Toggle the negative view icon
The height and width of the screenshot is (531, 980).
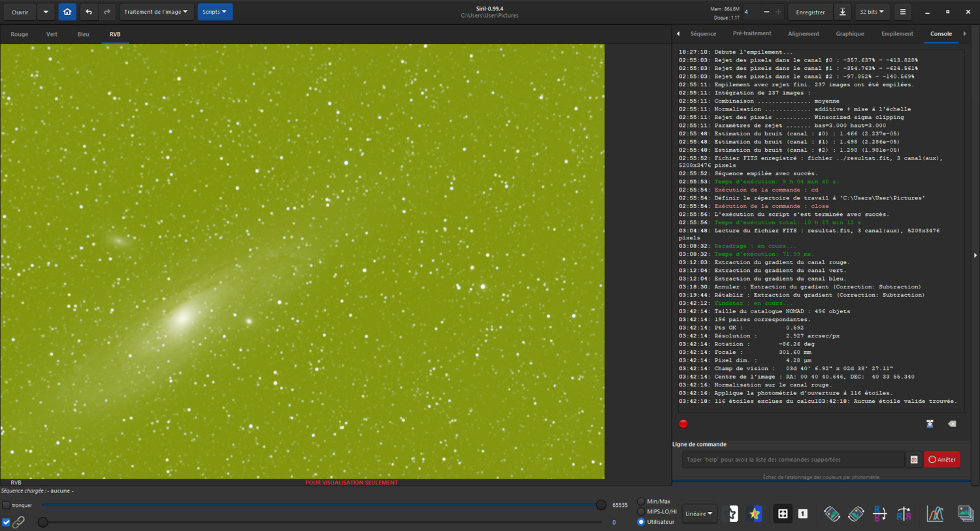[x=732, y=513]
